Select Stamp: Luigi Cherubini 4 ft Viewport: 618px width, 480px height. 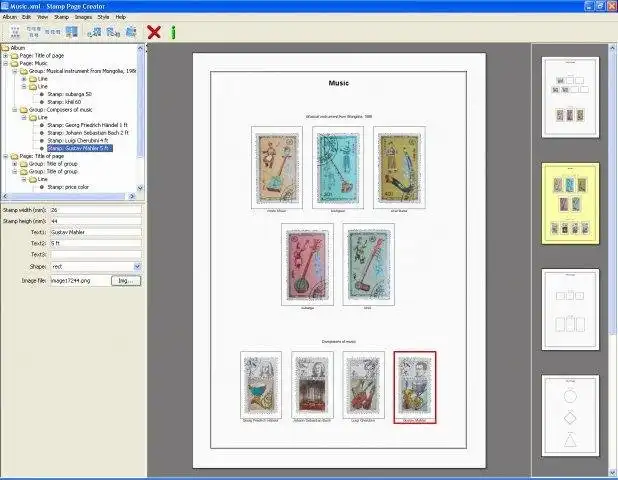[x=78, y=141]
